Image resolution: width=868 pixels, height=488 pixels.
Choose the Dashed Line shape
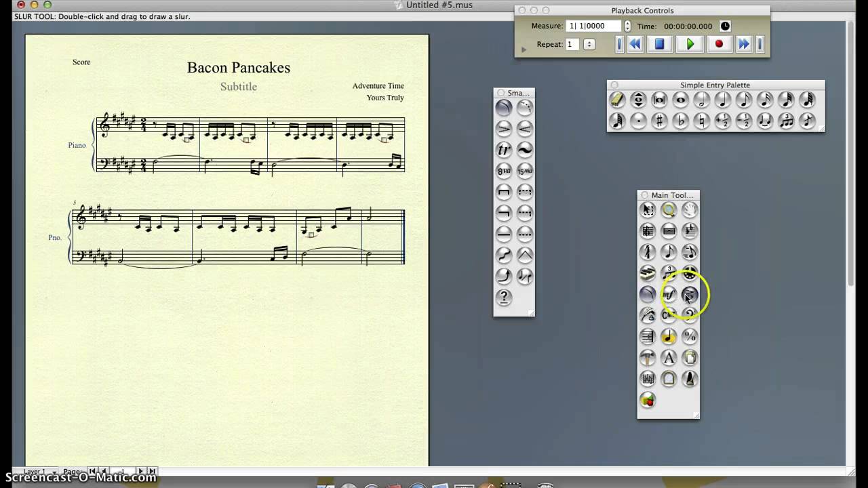tap(525, 234)
